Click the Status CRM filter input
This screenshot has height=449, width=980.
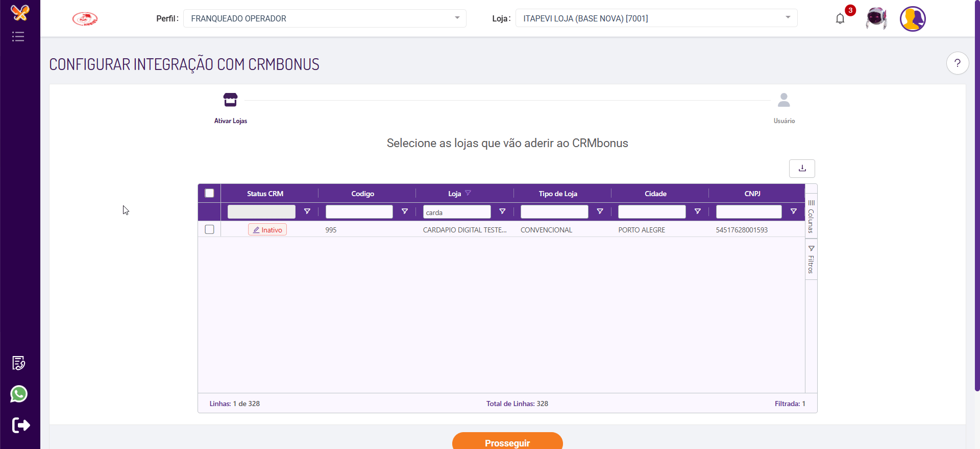point(261,212)
